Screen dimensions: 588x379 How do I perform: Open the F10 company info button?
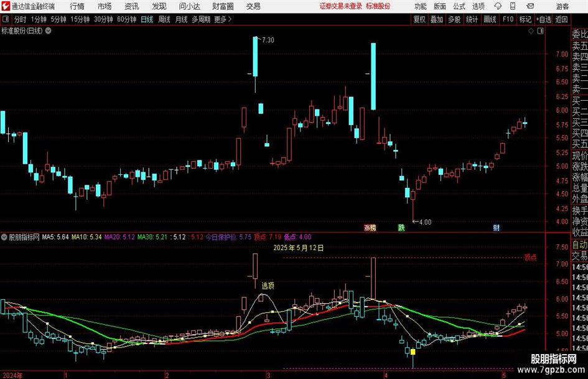[508, 19]
